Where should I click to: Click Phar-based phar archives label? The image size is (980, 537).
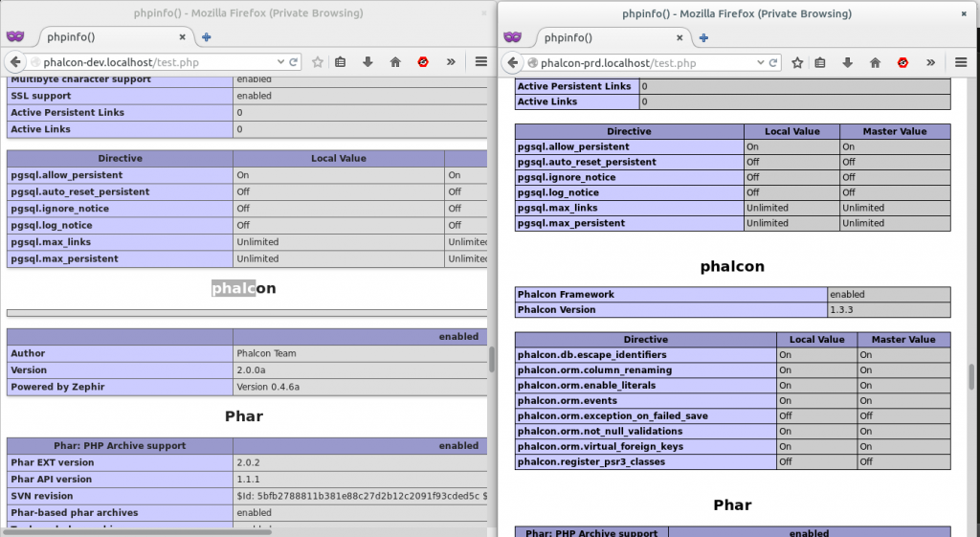(74, 513)
